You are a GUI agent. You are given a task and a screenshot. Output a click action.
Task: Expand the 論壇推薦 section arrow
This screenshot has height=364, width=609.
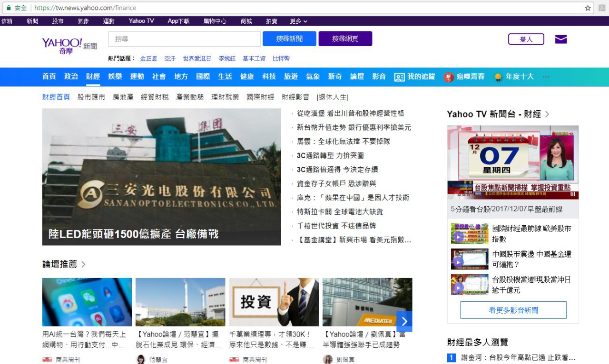pos(84,264)
